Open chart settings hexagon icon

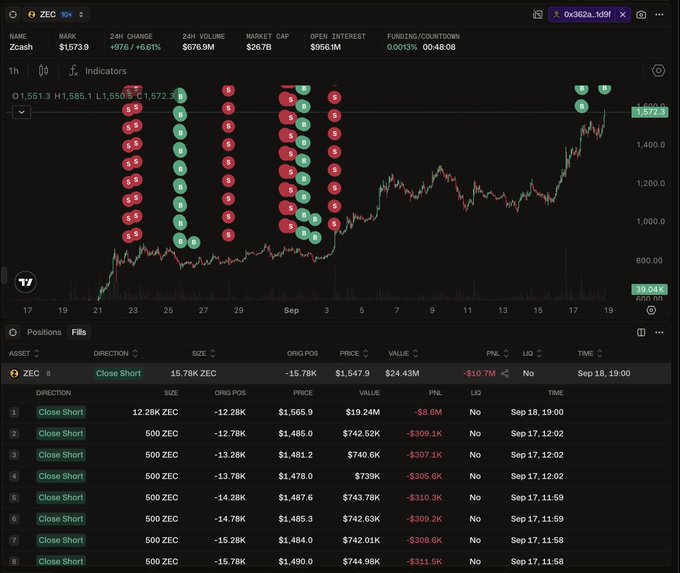pos(658,71)
